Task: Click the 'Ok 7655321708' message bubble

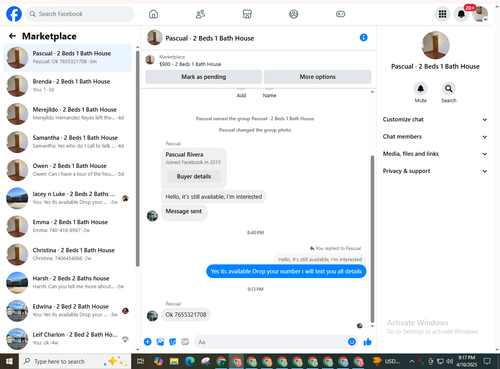Action: click(186, 315)
